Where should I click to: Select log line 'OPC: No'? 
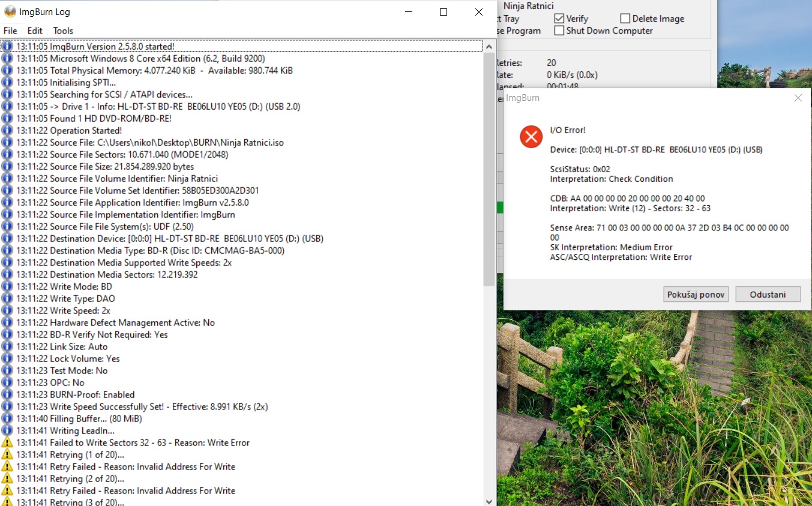point(242,382)
